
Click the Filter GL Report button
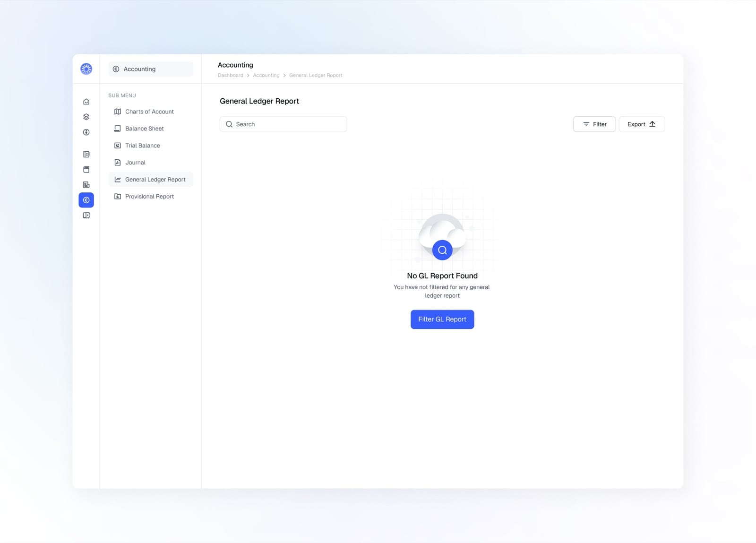(442, 319)
